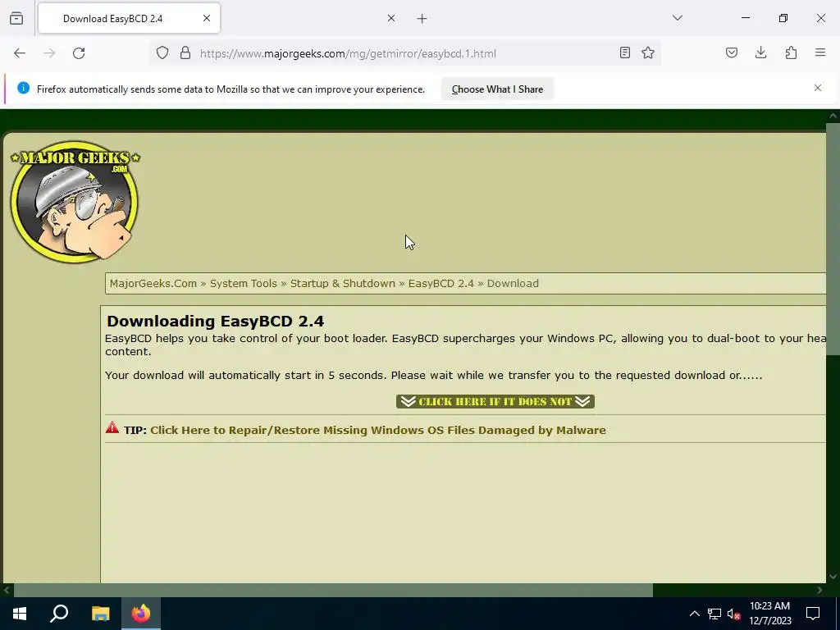Focus the URL address bar
This screenshot has height=630, width=840.
click(407, 53)
